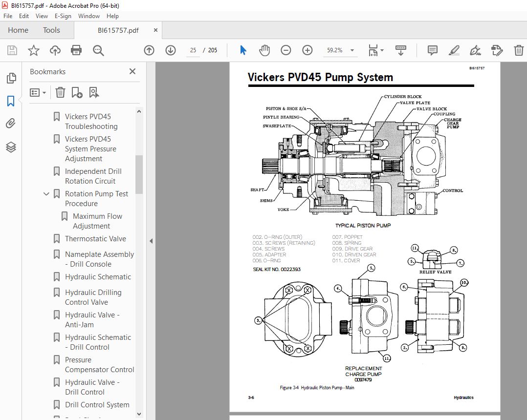
Task: Close the BI615757.pdf tab
Action: coord(155,30)
